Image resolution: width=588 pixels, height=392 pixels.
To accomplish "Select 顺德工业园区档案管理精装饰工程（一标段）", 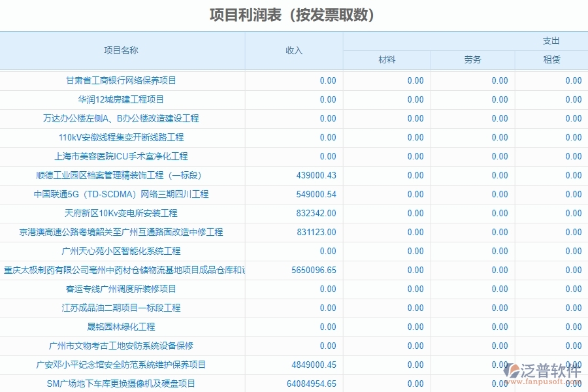I will coord(123,175).
